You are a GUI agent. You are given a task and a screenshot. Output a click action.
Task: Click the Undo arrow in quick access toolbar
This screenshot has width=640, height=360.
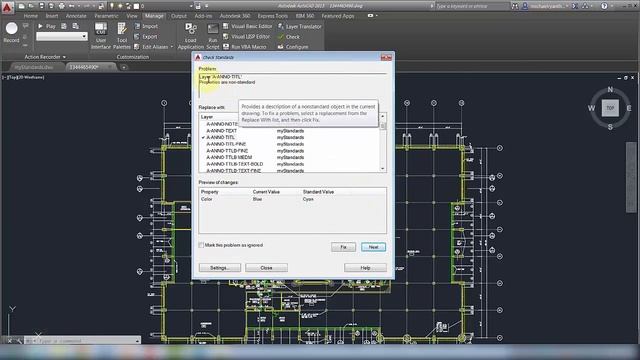[71, 6]
